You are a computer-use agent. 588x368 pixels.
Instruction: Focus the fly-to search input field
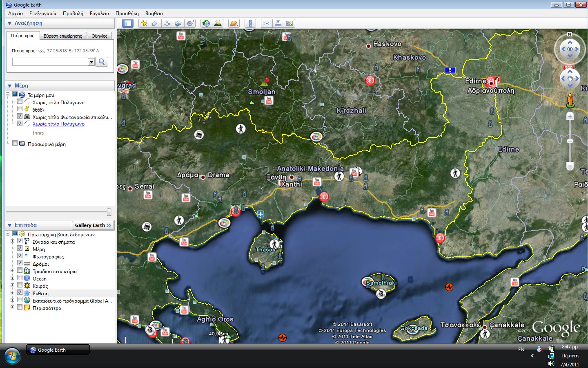(50, 62)
